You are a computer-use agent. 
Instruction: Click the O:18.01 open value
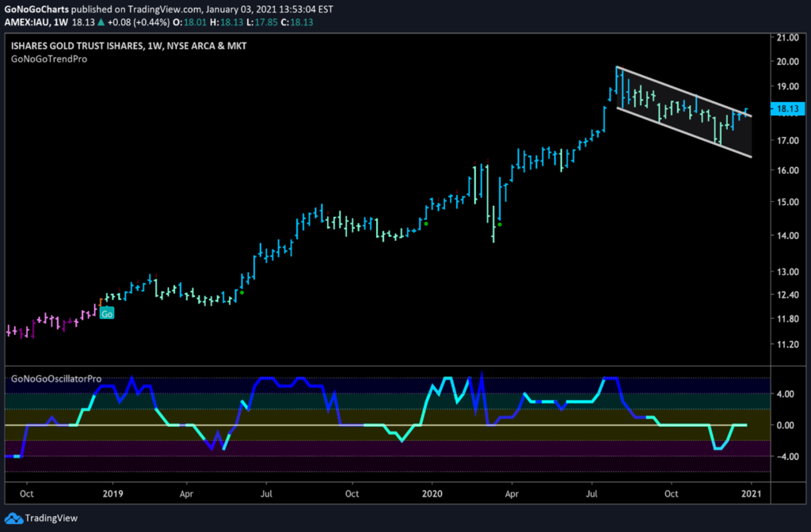189,22
